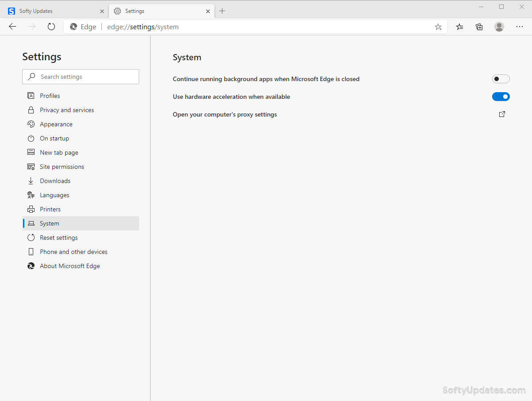
Task: Go to Appearance settings
Action: (81, 124)
